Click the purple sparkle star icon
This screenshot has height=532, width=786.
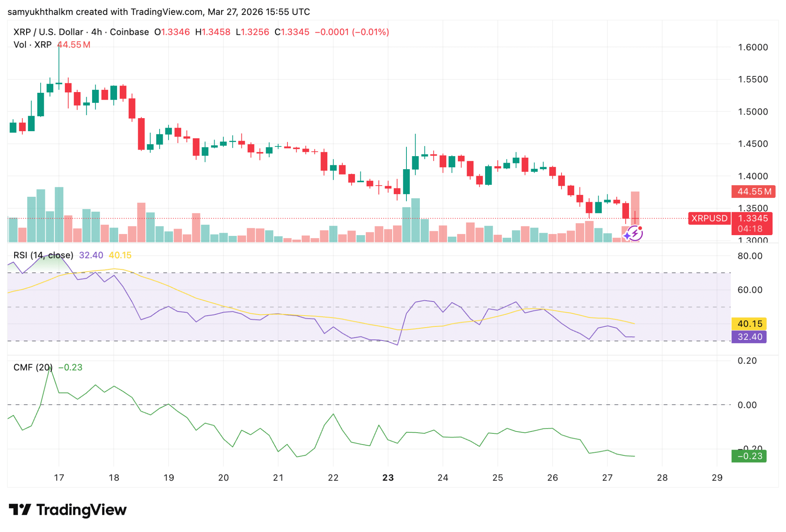(627, 236)
